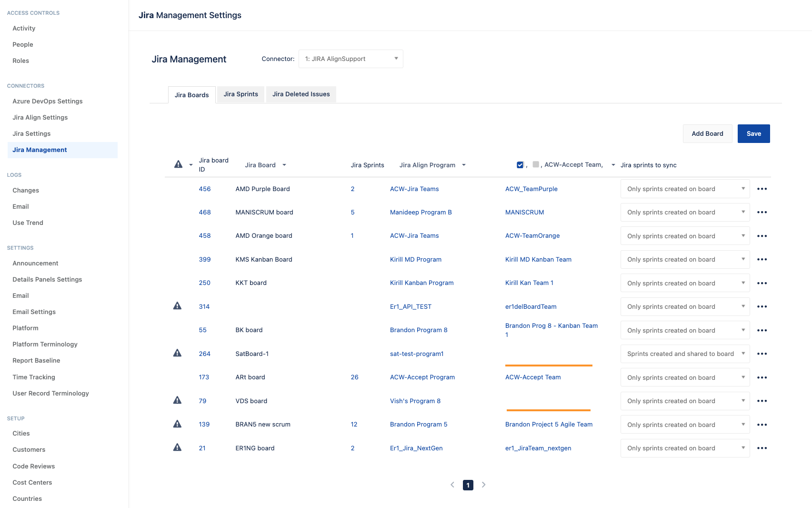Switch to the Jira Boards tab
Image resolution: width=812 pixels, height=508 pixels.
click(192, 95)
